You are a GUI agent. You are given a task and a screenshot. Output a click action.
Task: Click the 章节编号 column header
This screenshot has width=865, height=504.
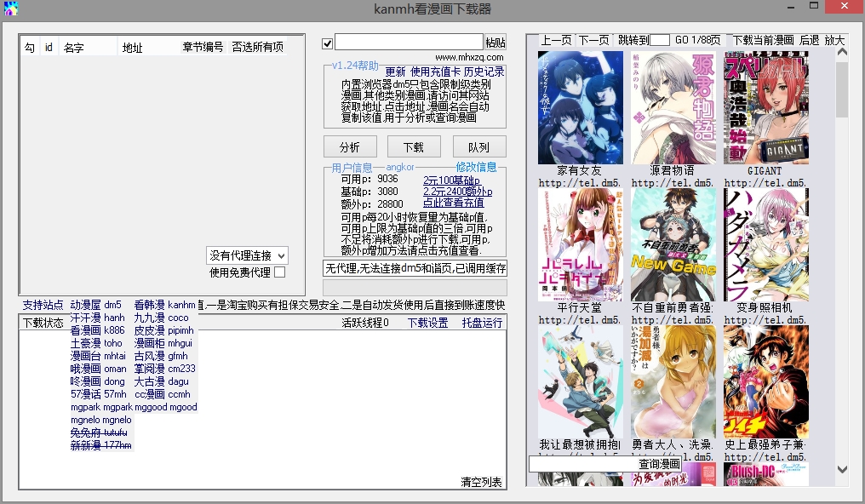tap(203, 48)
